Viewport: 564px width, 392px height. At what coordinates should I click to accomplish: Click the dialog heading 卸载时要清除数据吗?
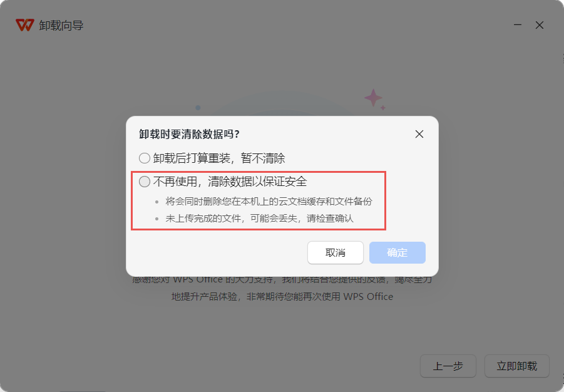(x=189, y=134)
